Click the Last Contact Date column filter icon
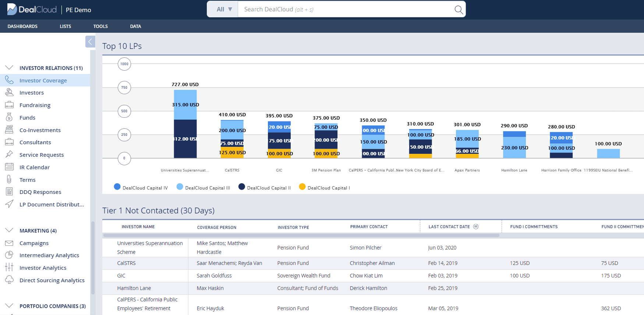This screenshot has height=315, width=644. pyautogui.click(x=476, y=227)
